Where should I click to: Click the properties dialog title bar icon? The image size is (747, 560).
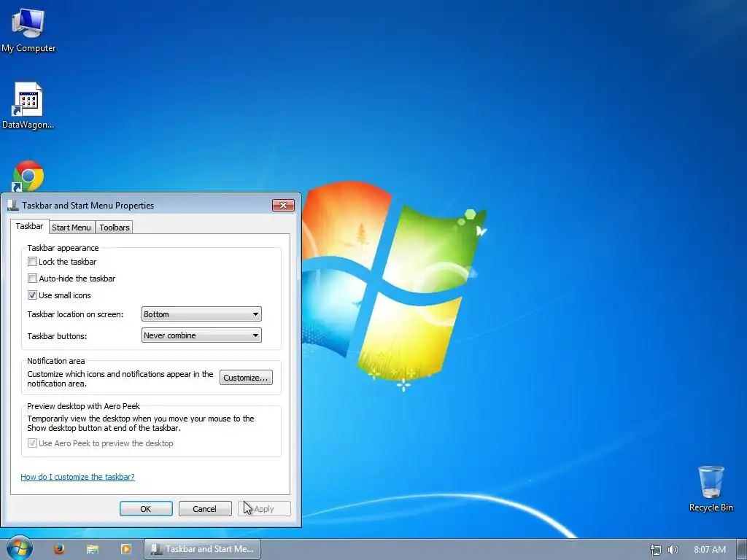(13, 205)
